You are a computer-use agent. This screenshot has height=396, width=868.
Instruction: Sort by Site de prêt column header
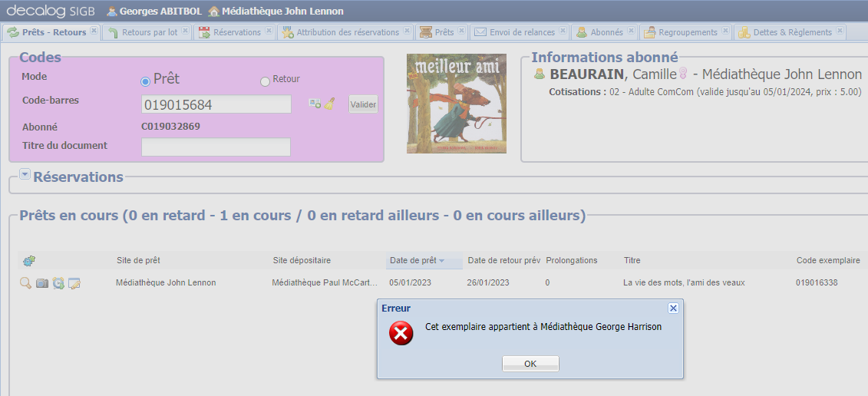coord(138,260)
